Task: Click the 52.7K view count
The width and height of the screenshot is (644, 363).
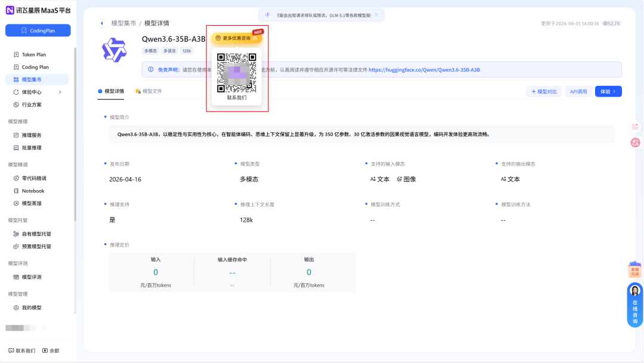Action: [612, 23]
